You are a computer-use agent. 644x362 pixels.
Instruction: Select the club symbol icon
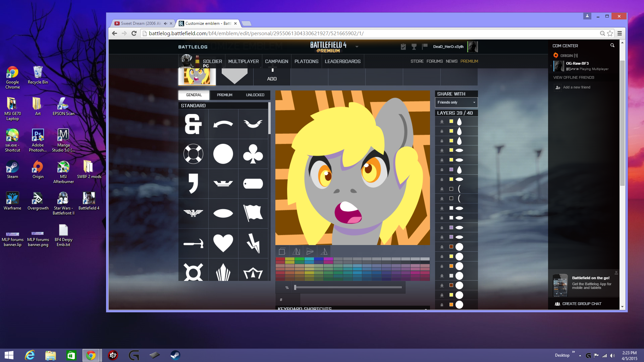(x=253, y=154)
